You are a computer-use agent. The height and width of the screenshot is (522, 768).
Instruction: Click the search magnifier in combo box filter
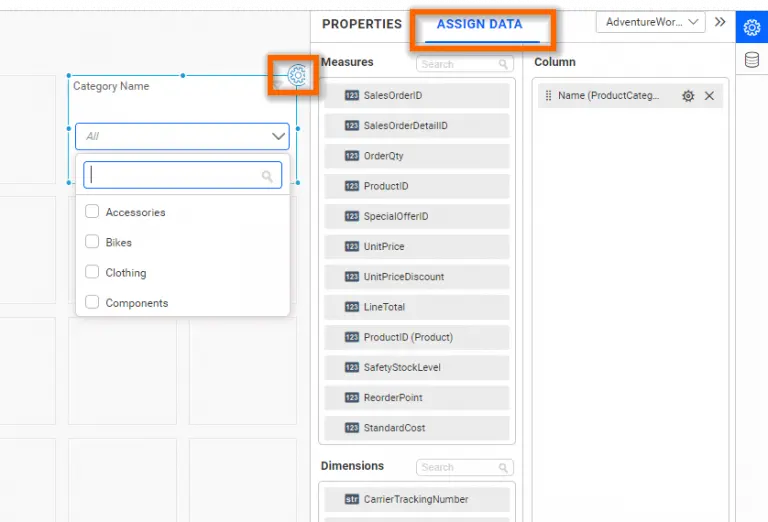pyautogui.click(x=267, y=176)
